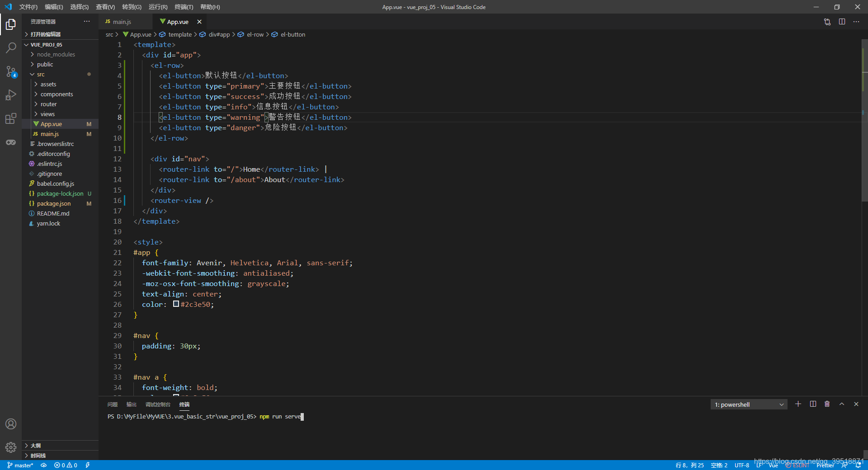Open the 运行(R) menu
The height and width of the screenshot is (470, 868).
158,7
